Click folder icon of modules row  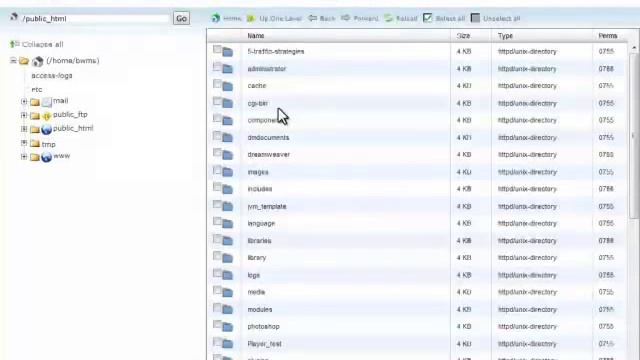pyautogui.click(x=227, y=310)
